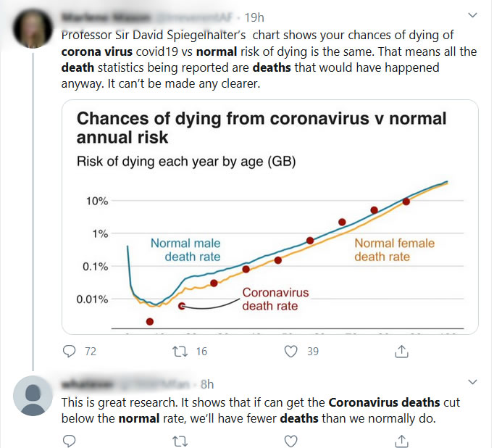502x448 pixels.
Task: Share the Spiegelhalter chart tweet
Action: coord(401,352)
